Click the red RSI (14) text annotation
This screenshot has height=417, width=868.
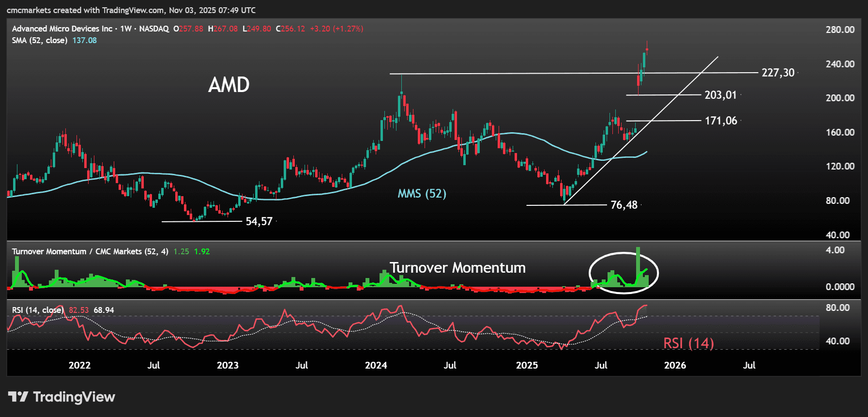pyautogui.click(x=688, y=343)
